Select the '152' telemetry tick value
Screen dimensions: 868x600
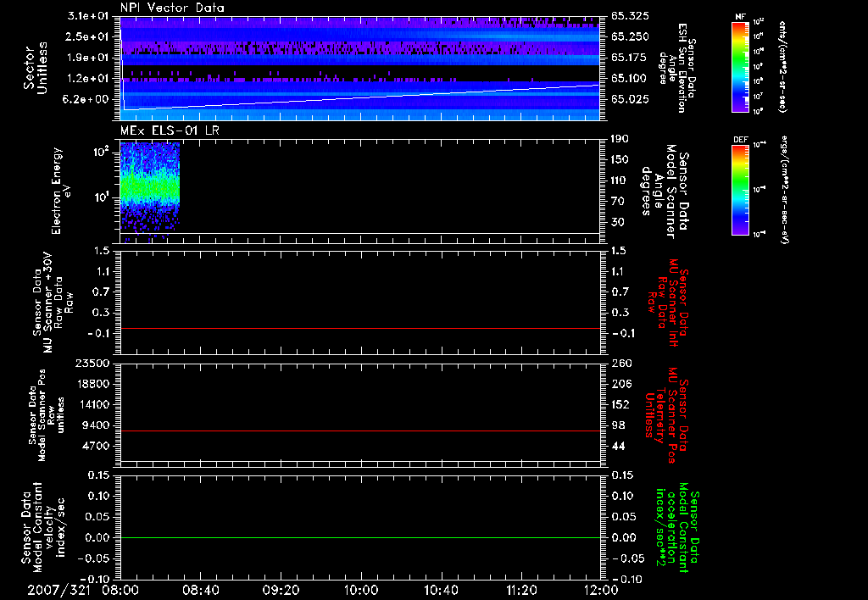[x=621, y=404]
